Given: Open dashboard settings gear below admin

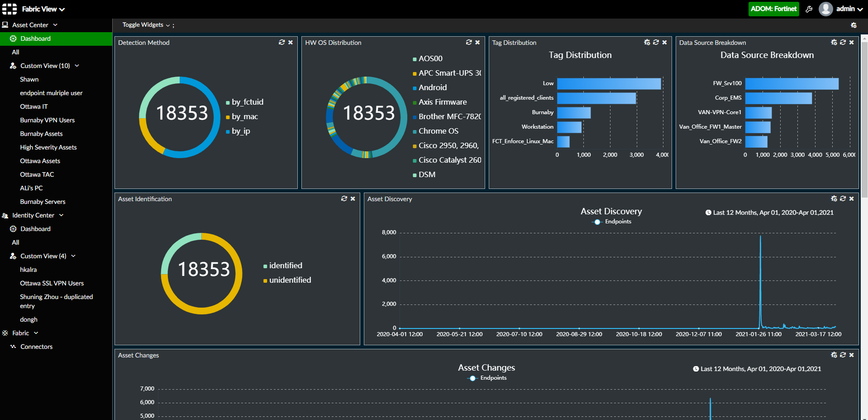Looking at the screenshot, I should [854, 25].
